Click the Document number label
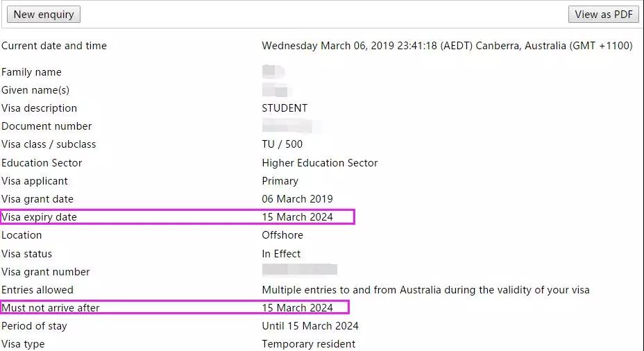This screenshot has height=351, width=644. (x=46, y=126)
